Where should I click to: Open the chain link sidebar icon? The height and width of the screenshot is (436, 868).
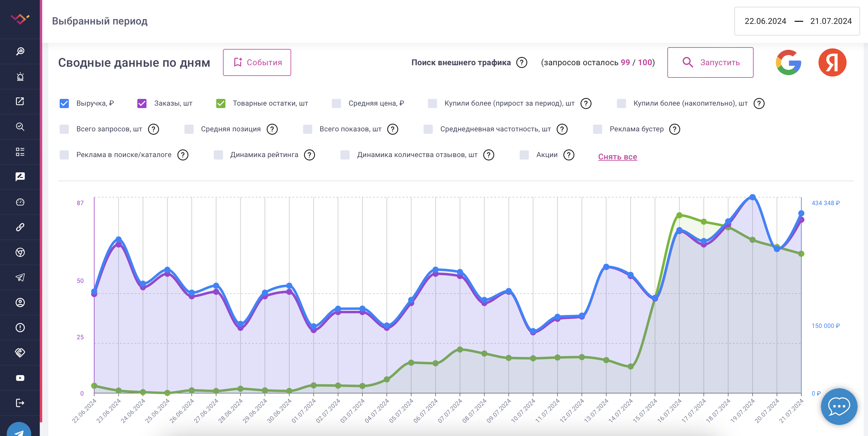click(x=20, y=227)
